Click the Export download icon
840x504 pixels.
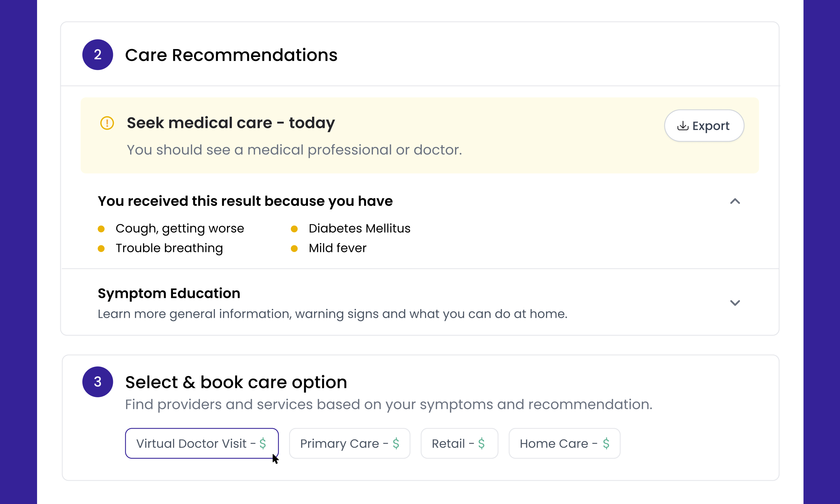point(683,125)
